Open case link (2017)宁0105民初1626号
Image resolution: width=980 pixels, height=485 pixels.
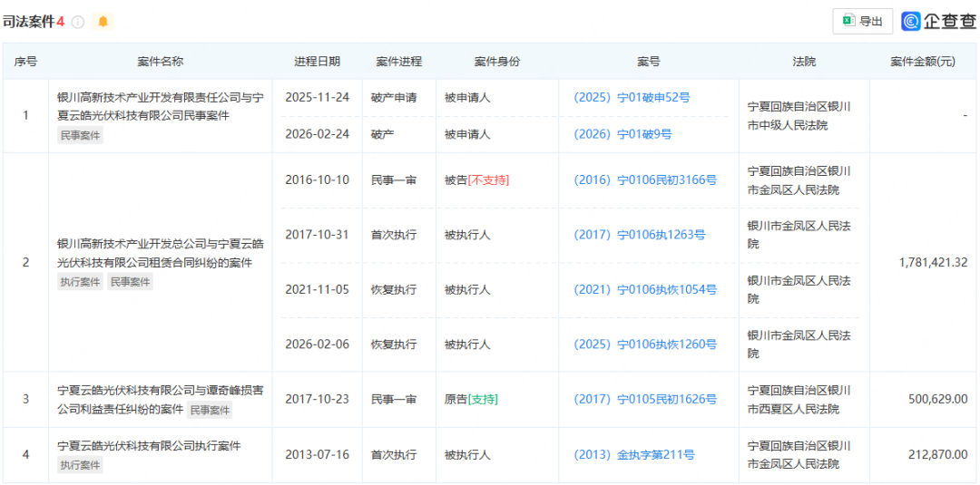(644, 399)
